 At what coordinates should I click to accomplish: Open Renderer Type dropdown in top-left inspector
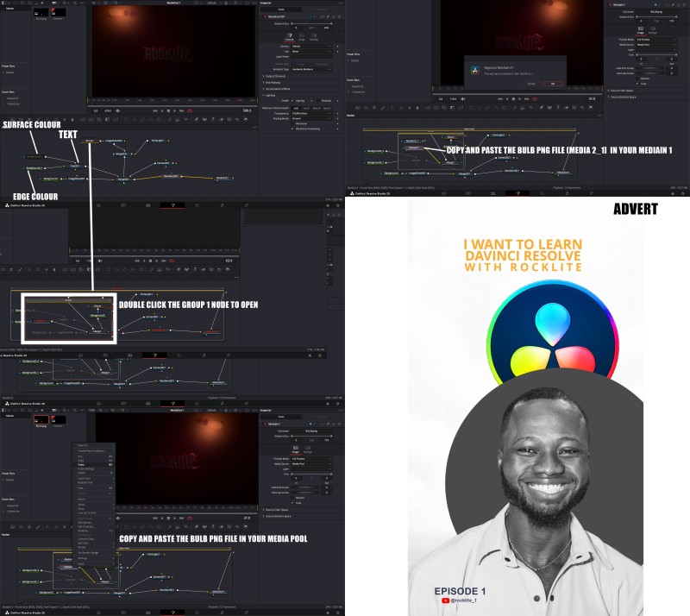tap(312, 70)
